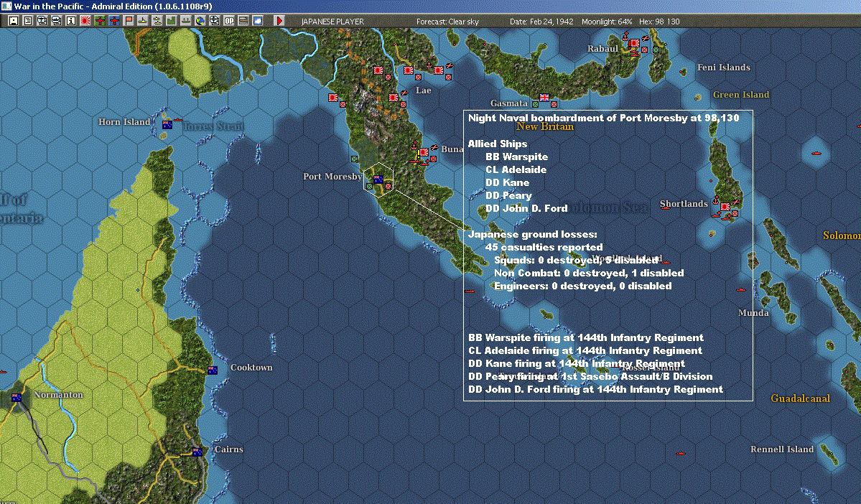Click the New Britain region label

point(545,126)
